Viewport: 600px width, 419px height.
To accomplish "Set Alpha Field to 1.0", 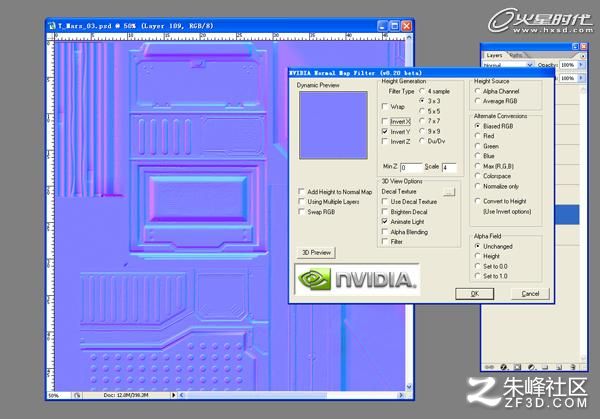I will (x=477, y=276).
